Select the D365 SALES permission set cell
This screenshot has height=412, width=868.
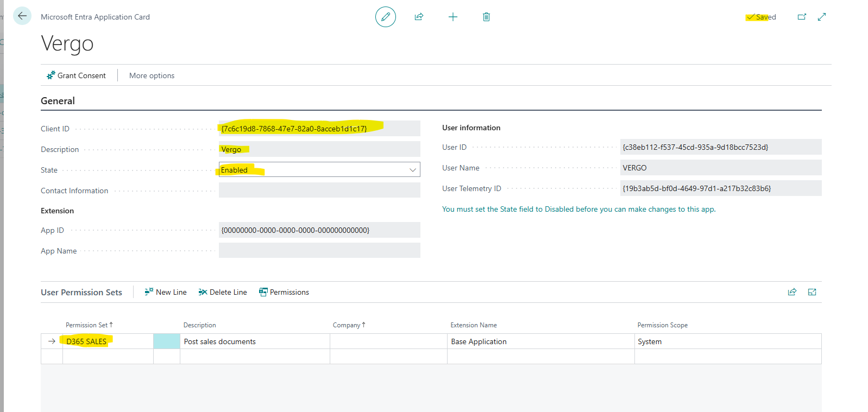[108, 341]
